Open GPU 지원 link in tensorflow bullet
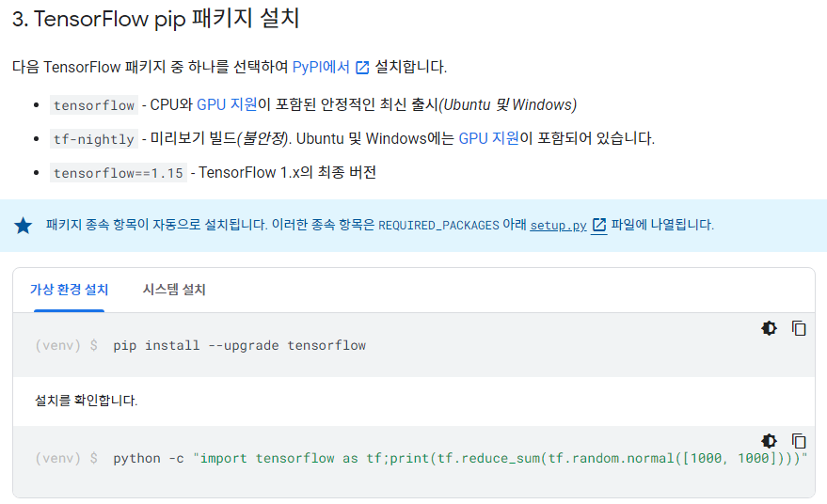This screenshot has width=827, height=504. click(x=227, y=104)
